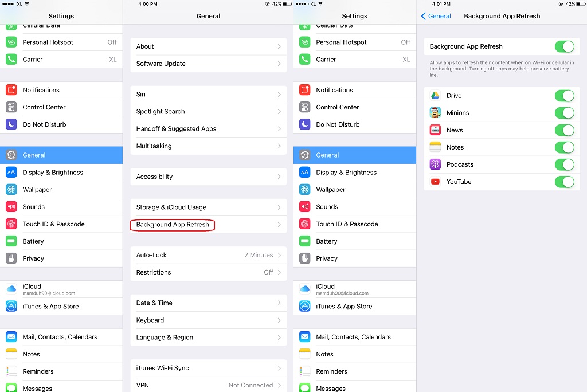Open Software Update in General
The height and width of the screenshot is (392, 587).
coord(209,64)
